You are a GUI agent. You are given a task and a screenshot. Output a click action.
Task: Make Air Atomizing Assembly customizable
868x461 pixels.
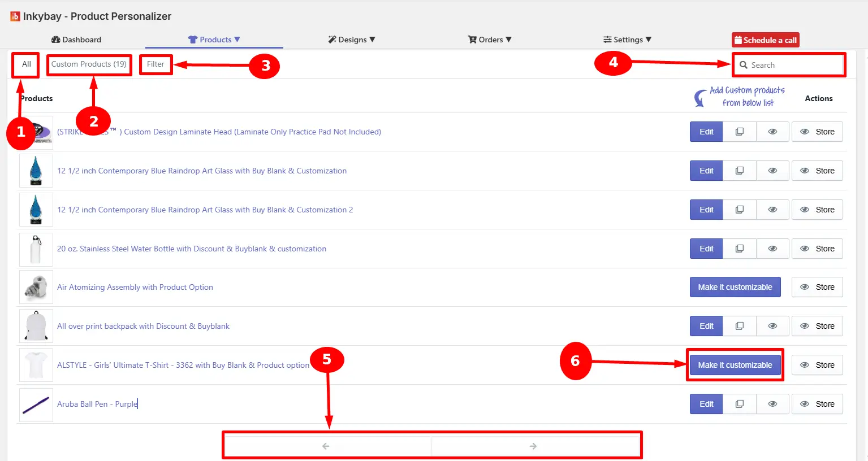[x=735, y=287]
